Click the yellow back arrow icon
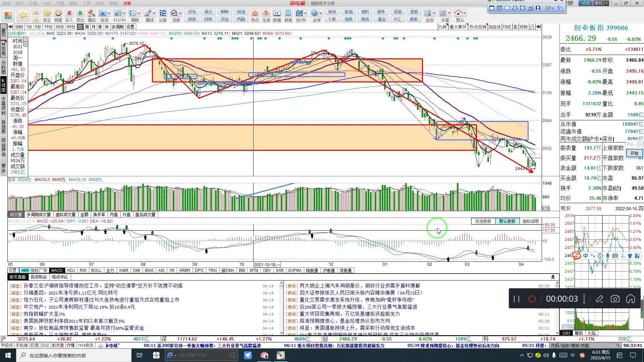644x362 pixels. pyautogui.click(x=23, y=15)
